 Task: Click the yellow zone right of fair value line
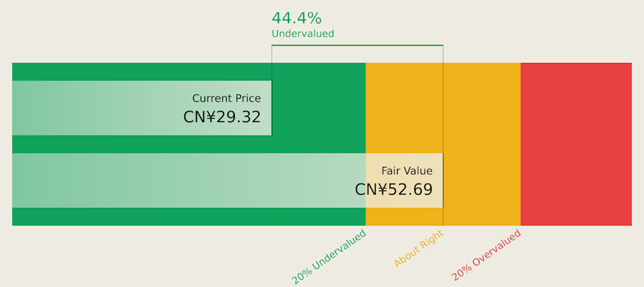click(x=482, y=144)
